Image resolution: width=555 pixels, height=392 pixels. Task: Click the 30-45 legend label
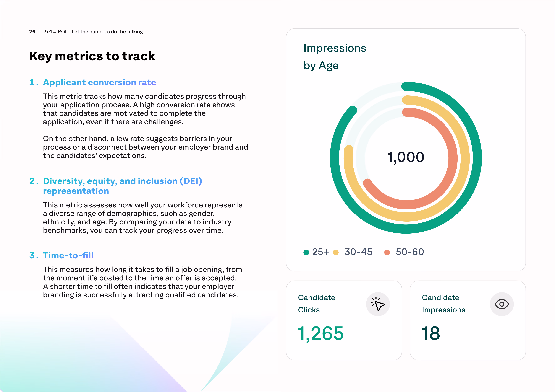point(358,252)
